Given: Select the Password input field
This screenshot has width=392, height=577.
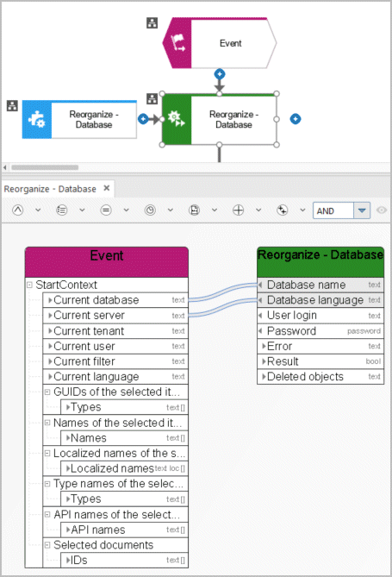Looking at the screenshot, I should click(x=320, y=331).
